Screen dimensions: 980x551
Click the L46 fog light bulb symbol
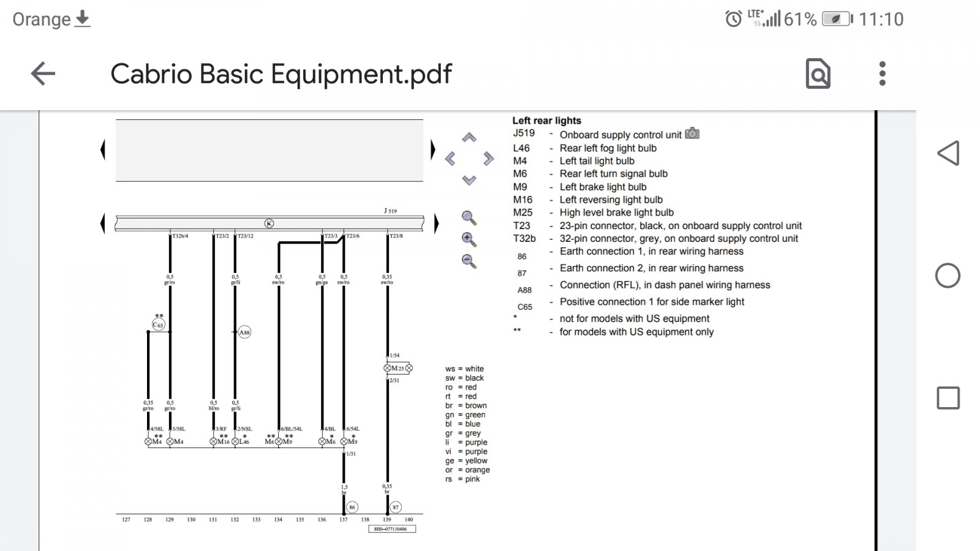(x=235, y=441)
